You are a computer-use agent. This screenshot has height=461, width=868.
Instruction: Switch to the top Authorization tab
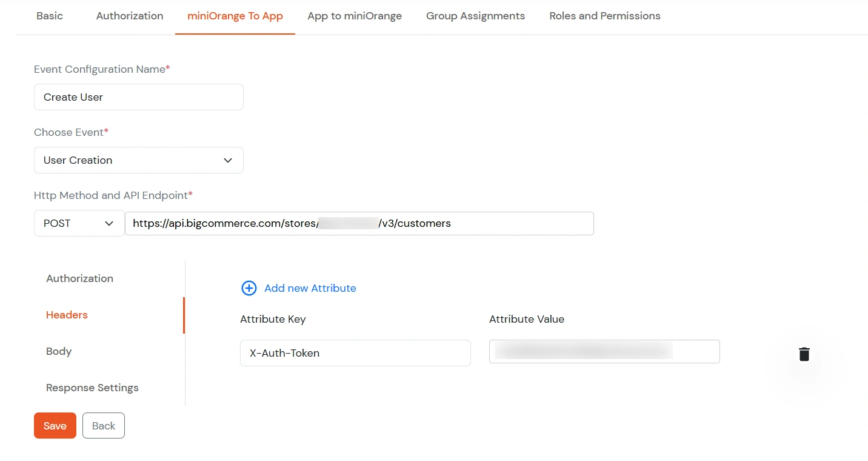(130, 16)
